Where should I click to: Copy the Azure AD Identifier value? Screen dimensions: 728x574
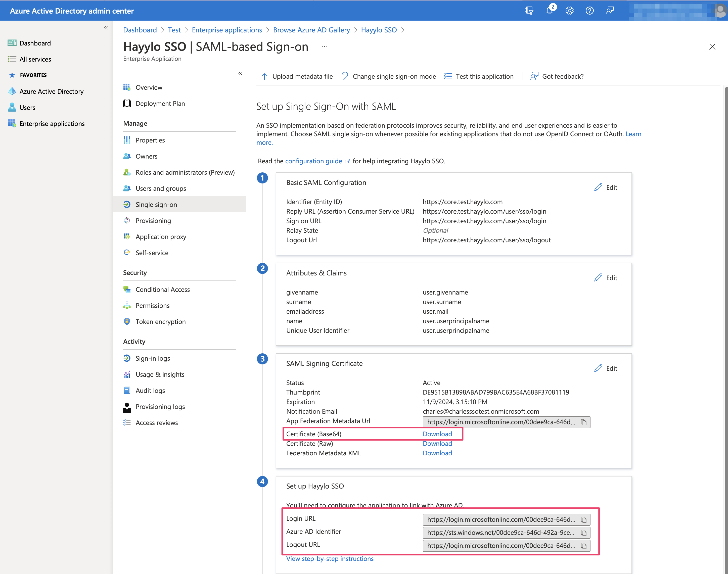[583, 533]
